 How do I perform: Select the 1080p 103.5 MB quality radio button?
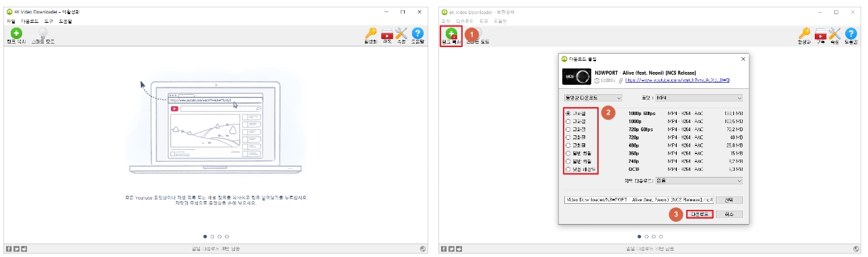click(x=569, y=121)
